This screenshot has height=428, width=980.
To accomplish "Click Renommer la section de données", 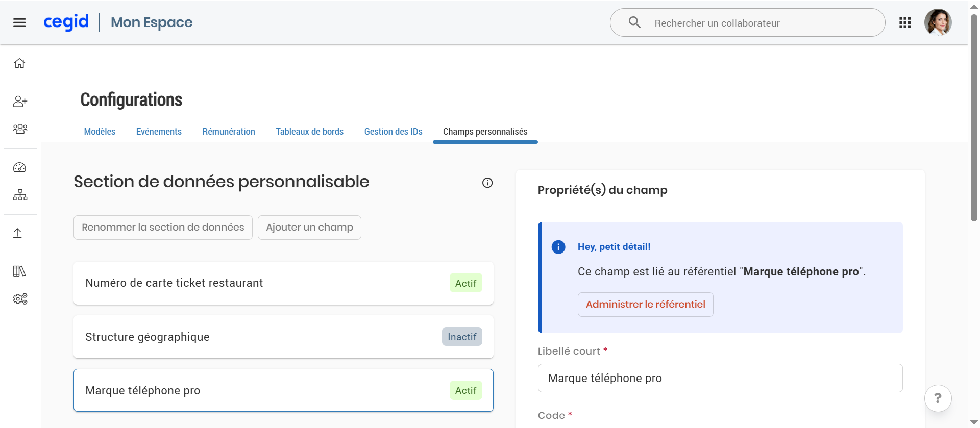I will 163,228.
